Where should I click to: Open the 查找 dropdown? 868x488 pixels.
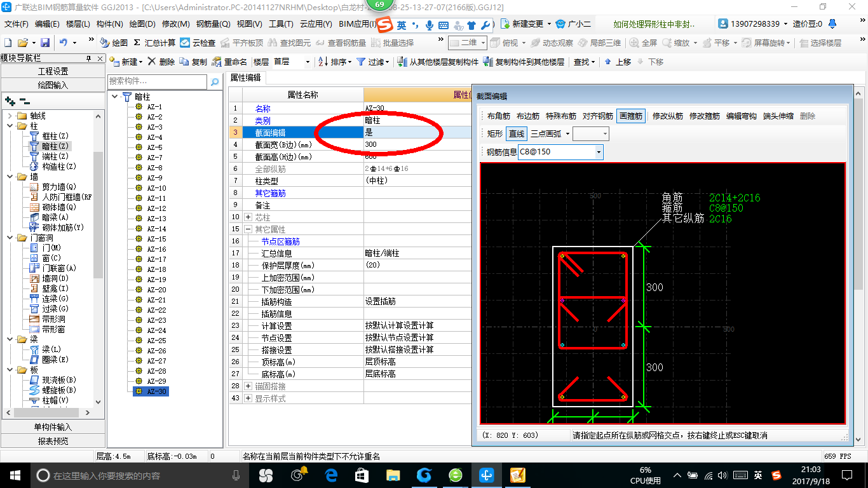584,62
